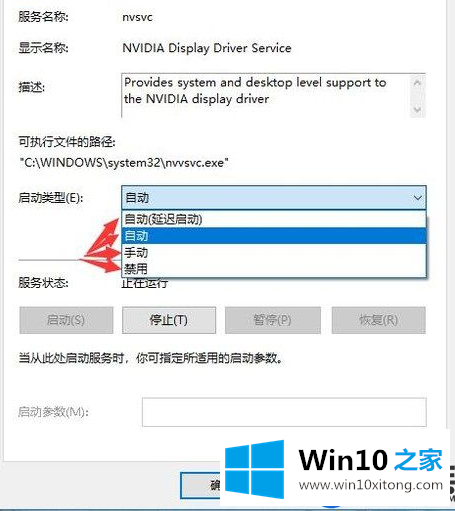Image resolution: width=455 pixels, height=511 pixels.
Task: Choose the highlighted 自动 option
Action: 274,236
